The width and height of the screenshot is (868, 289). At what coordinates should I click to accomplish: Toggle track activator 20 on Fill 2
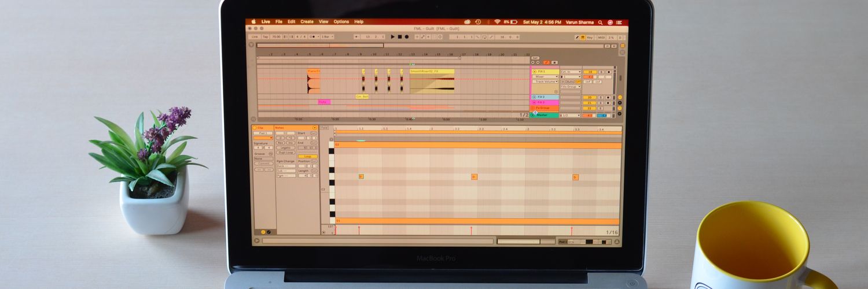click(590, 97)
